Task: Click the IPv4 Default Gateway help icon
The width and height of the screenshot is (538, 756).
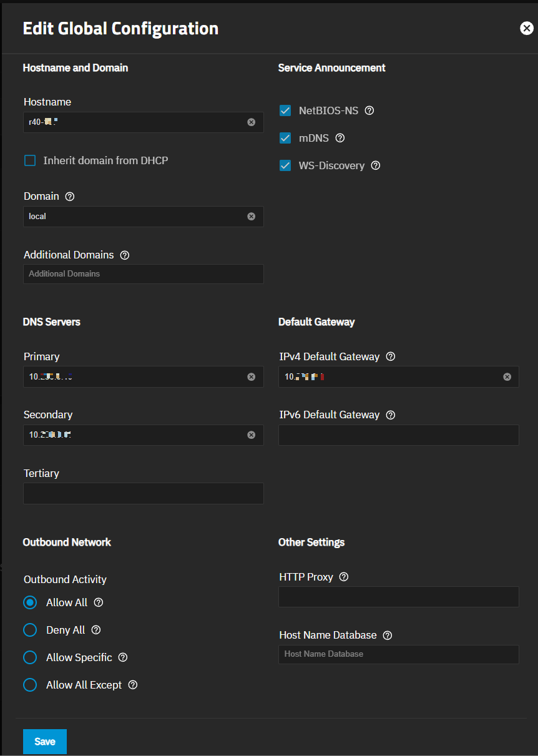Action: [x=391, y=356]
